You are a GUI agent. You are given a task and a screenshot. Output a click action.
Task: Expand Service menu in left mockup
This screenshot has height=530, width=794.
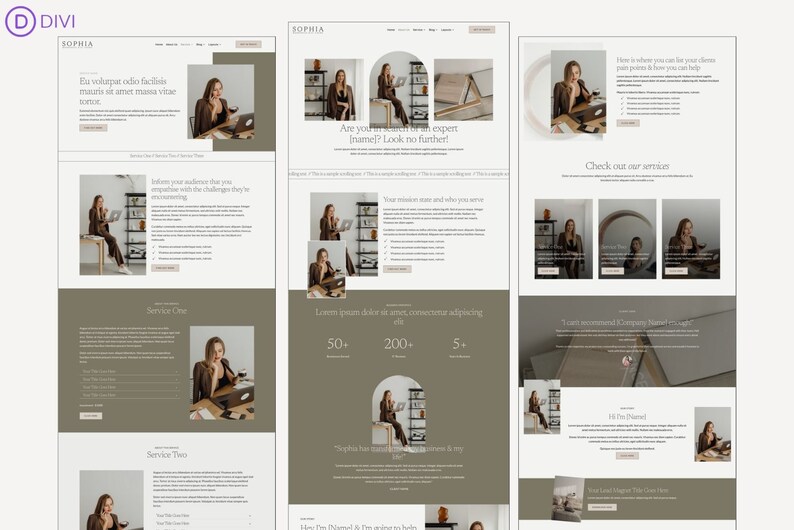(x=186, y=45)
